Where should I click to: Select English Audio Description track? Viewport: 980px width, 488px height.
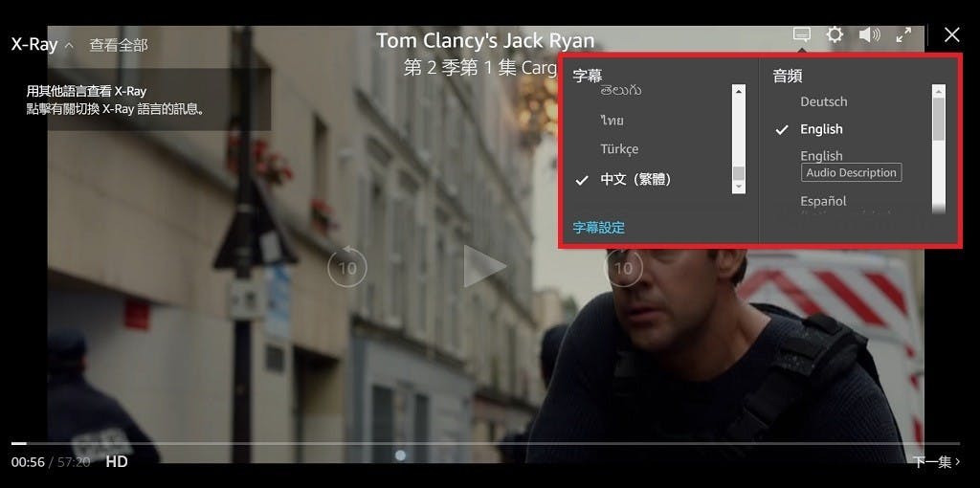coord(850,165)
